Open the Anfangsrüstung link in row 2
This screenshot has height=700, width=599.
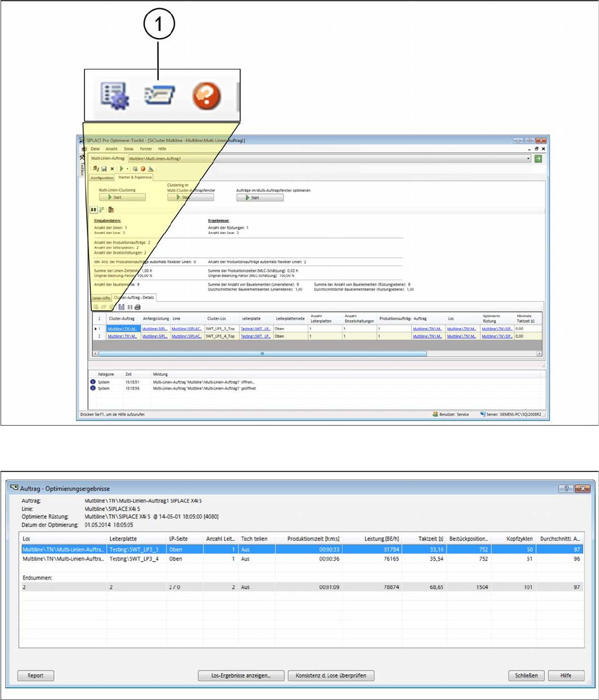[x=155, y=336]
